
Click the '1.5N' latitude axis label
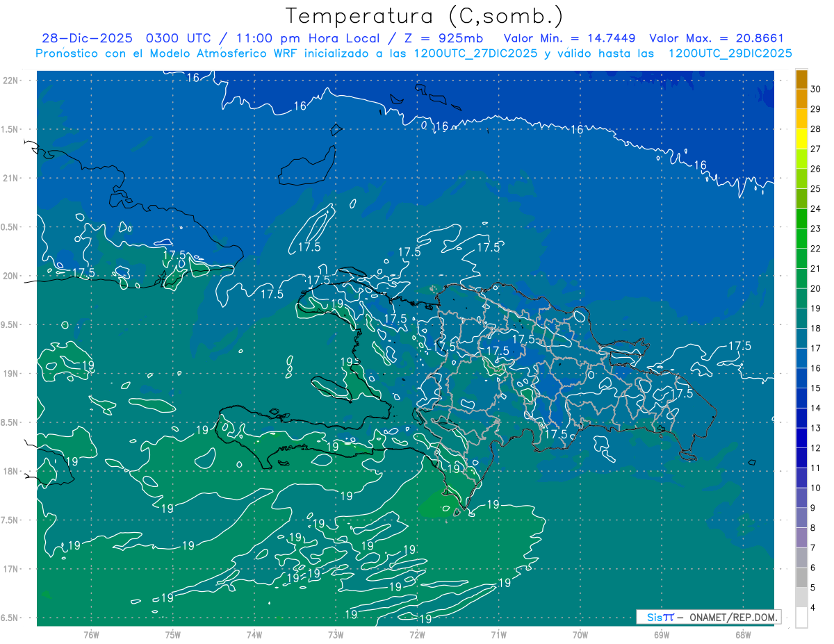tap(10, 129)
